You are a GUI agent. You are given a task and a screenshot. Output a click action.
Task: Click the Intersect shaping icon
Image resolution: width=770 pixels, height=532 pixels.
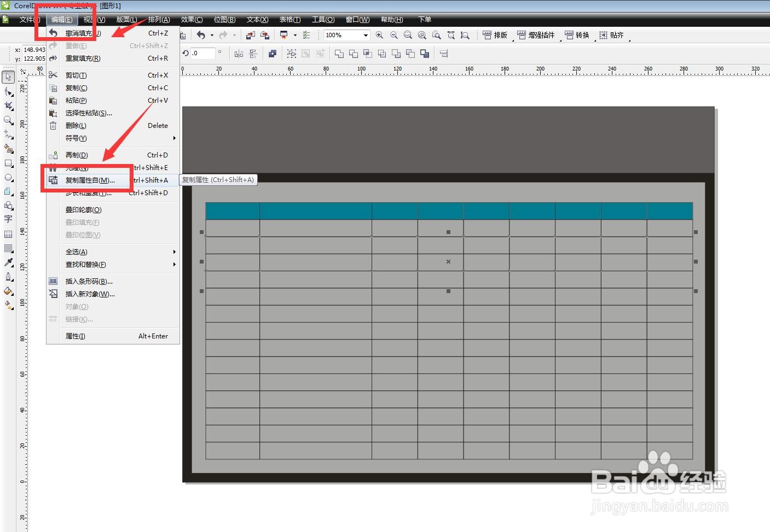[368, 54]
